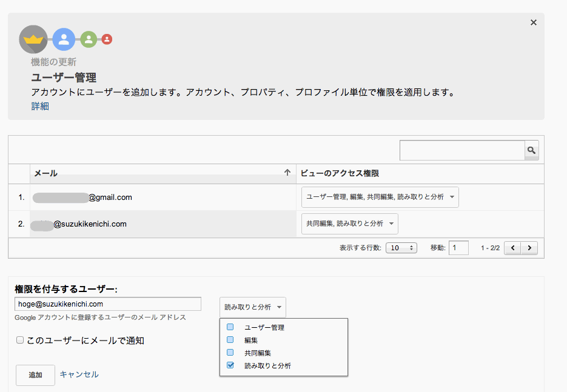Go to next page with right arrow
Viewport: 567px width, 392px height.
(529, 248)
